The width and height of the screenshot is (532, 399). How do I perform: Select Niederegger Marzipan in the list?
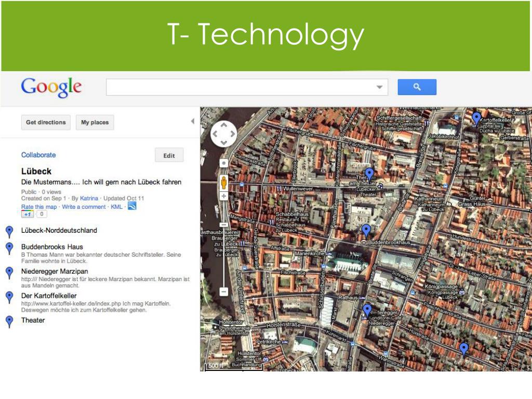click(x=55, y=271)
